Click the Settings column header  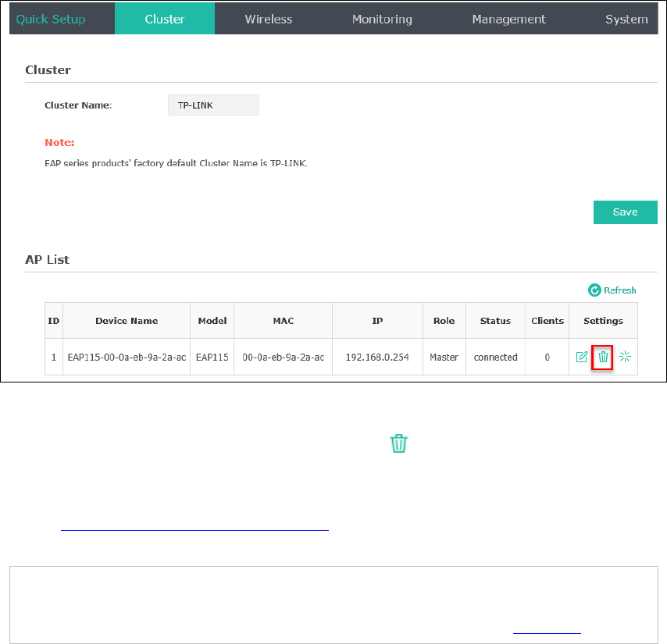[603, 321]
